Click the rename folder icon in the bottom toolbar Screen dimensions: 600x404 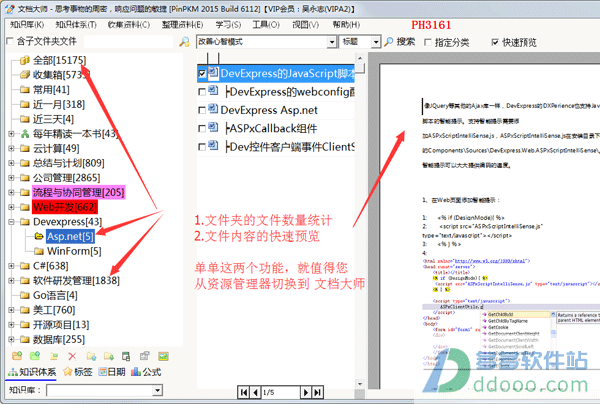coord(54,356)
